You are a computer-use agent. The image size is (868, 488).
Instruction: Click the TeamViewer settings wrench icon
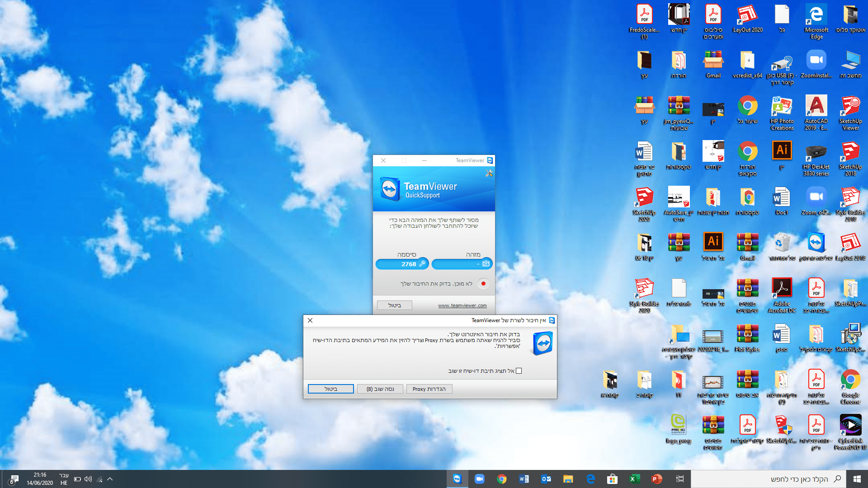point(489,174)
